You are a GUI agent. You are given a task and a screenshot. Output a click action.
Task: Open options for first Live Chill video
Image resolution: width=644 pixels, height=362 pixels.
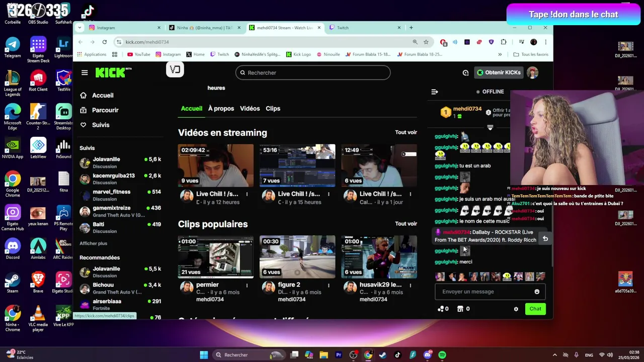coord(247,194)
